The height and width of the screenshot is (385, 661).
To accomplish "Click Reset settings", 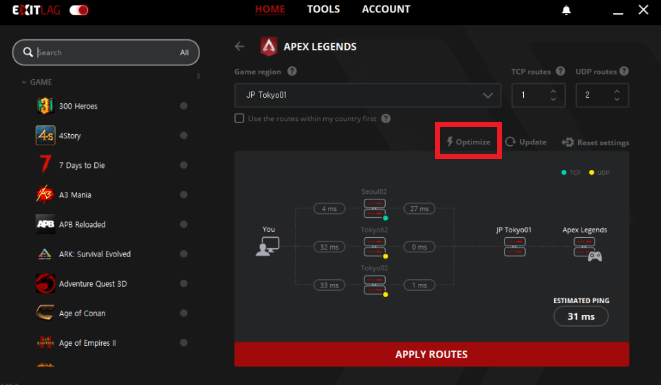I will (595, 143).
